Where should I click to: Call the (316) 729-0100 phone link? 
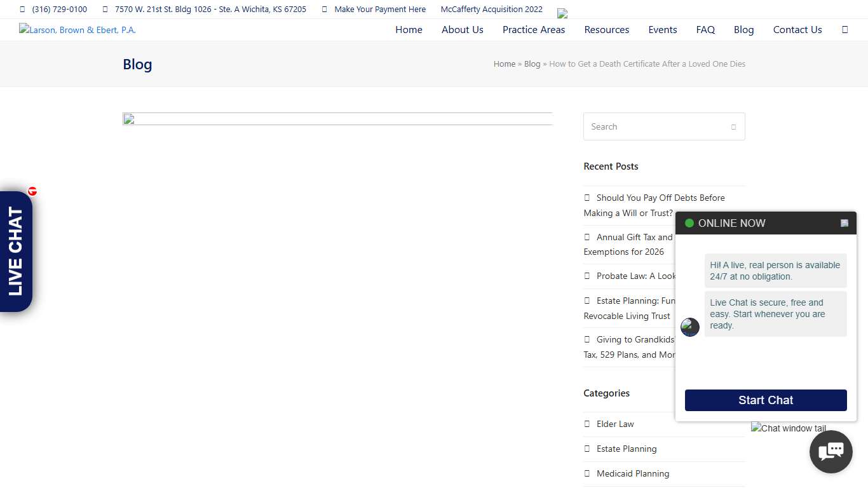[x=59, y=10]
